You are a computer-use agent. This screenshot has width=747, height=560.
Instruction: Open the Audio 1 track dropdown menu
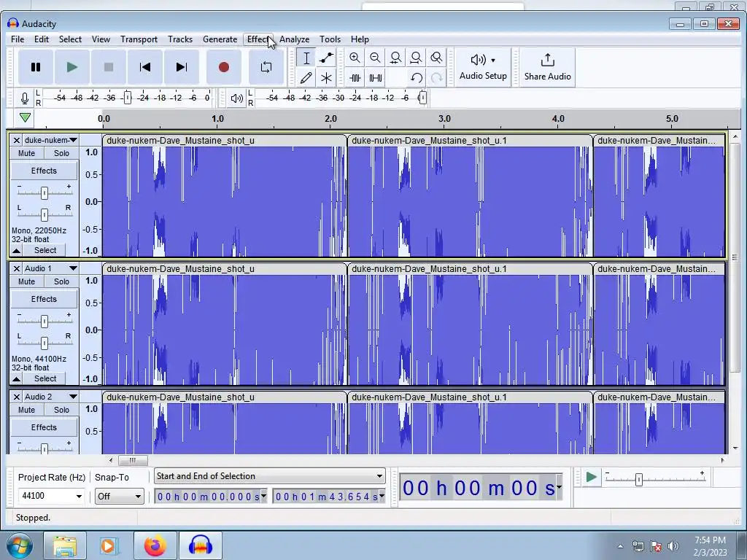(x=50, y=268)
